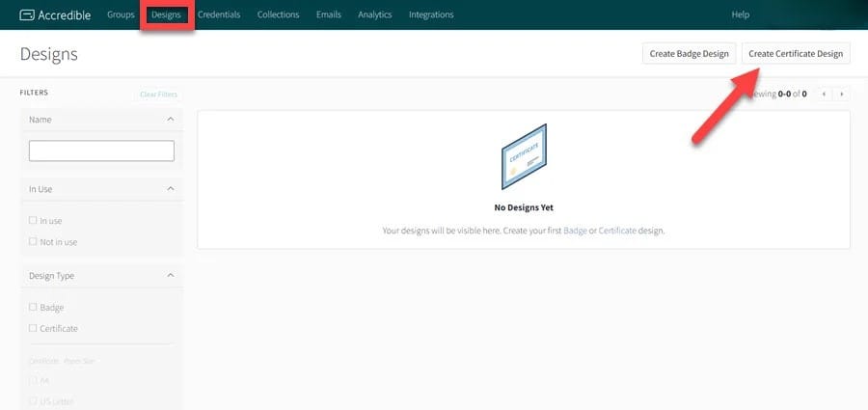The width and height of the screenshot is (868, 410).
Task: Go to previous page arrow
Action: (823, 94)
